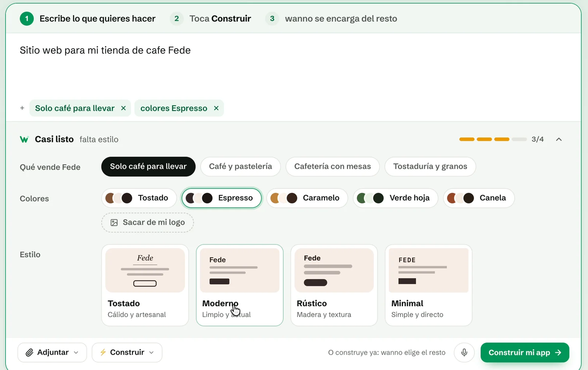Choose 'Café y pastelería' option
The image size is (588, 370).
(241, 167)
